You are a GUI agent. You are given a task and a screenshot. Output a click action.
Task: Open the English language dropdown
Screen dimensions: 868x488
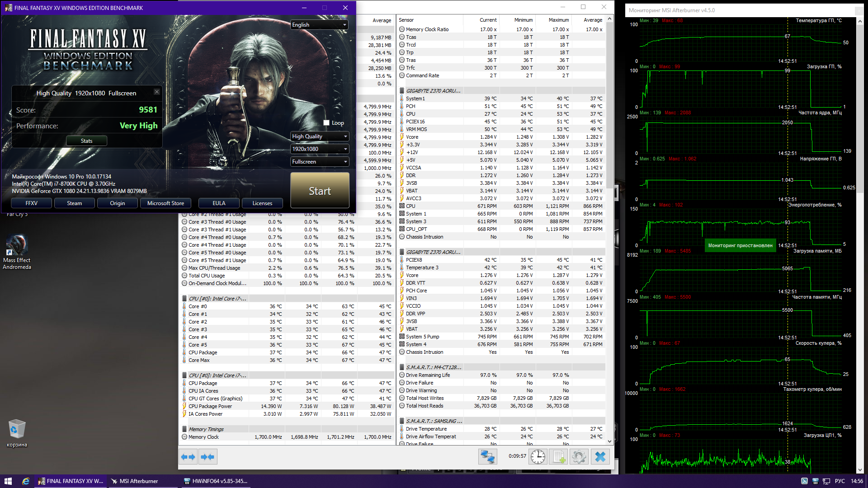(x=319, y=25)
